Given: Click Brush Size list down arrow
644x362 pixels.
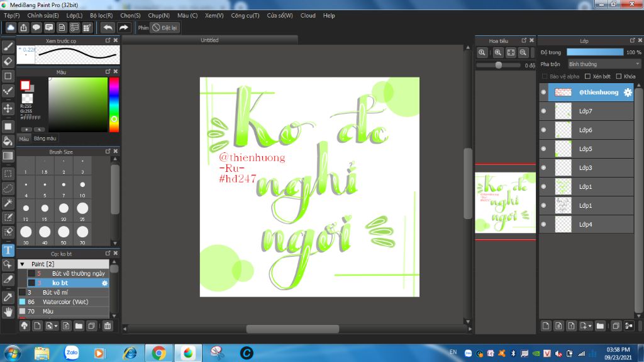Looking at the screenshot, I should (x=115, y=243).
